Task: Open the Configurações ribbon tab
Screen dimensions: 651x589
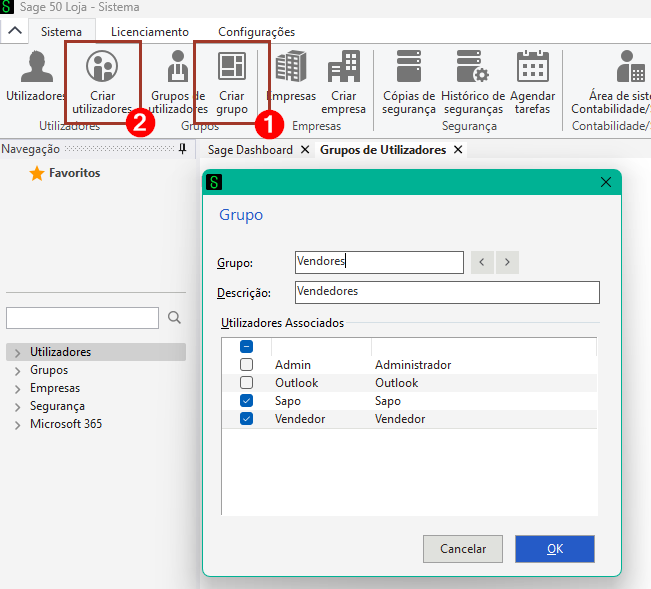Action: (x=257, y=32)
